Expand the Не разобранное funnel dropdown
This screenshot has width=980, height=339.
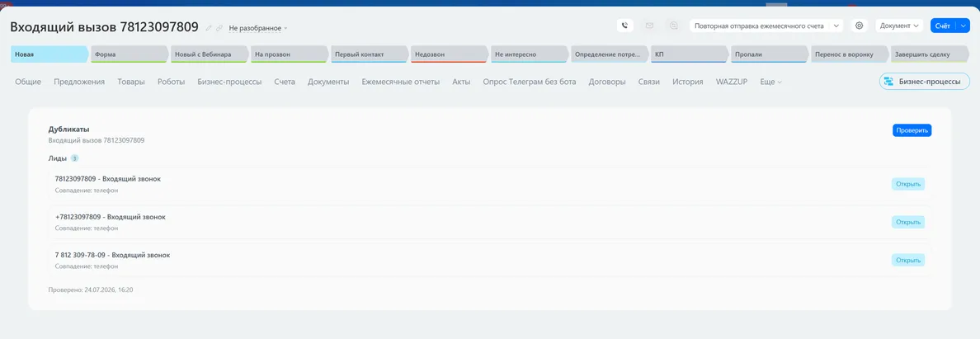[257, 28]
